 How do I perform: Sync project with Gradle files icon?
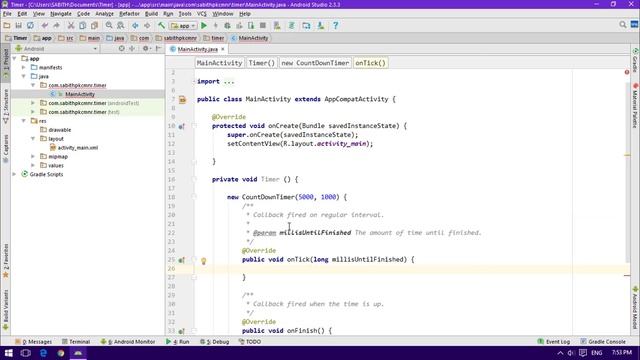click(x=291, y=25)
